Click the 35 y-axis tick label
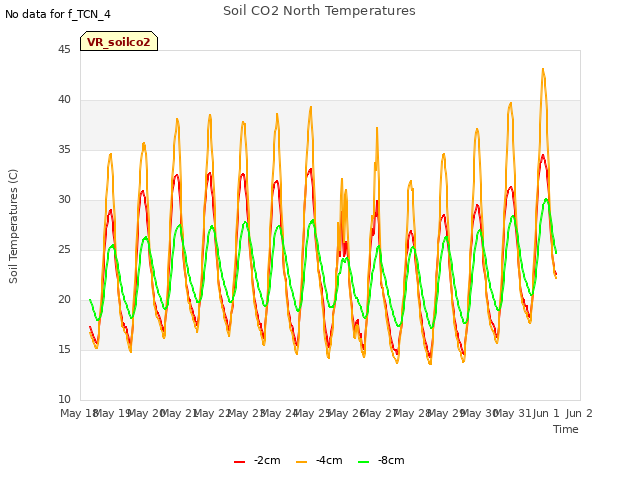This screenshot has width=640, height=480. [64, 149]
